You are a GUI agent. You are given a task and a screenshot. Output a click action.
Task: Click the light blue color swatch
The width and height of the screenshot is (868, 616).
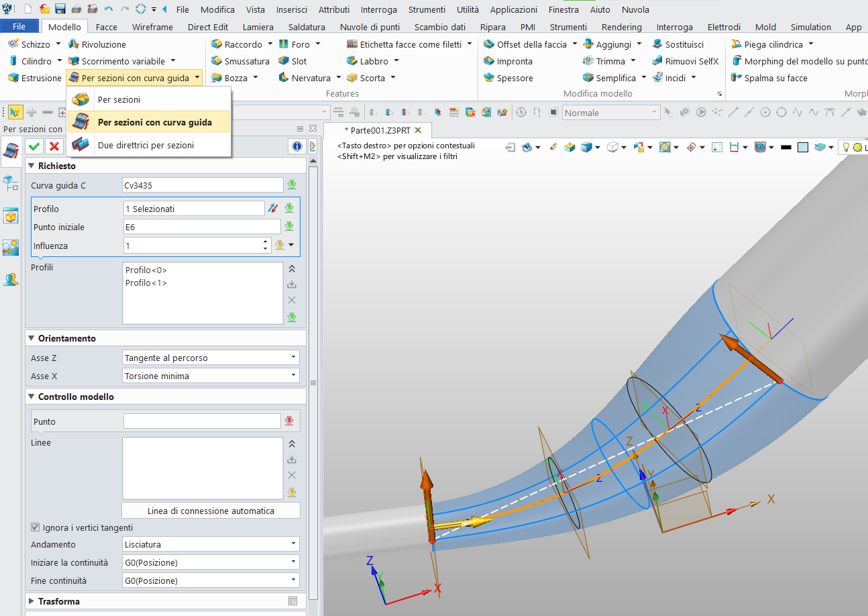click(802, 148)
